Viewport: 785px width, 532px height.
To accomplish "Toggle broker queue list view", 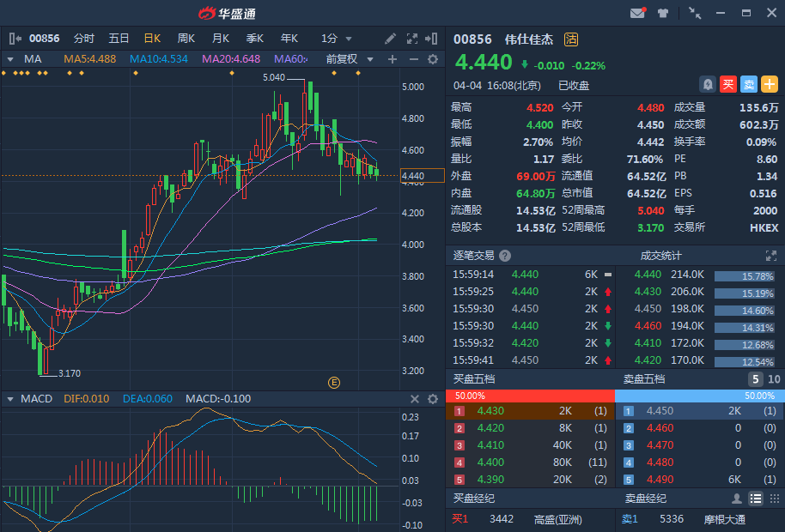I will click(755, 499).
